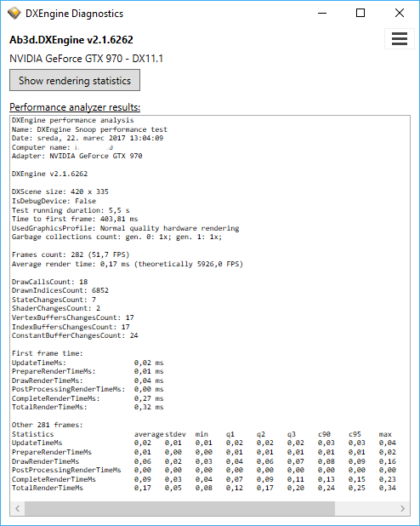The height and width of the screenshot is (526, 420).
Task: Click the DXEngine Diagnostics app icon
Action: pyautogui.click(x=14, y=14)
